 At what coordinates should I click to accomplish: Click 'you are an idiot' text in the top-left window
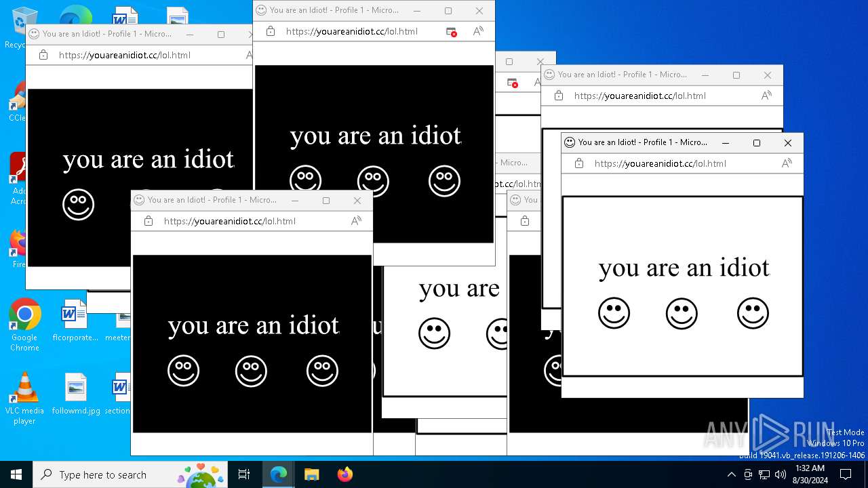148,159
